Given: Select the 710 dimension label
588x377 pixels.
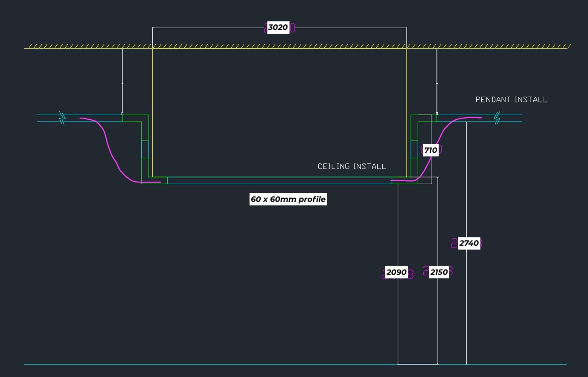Looking at the screenshot, I should (431, 150).
